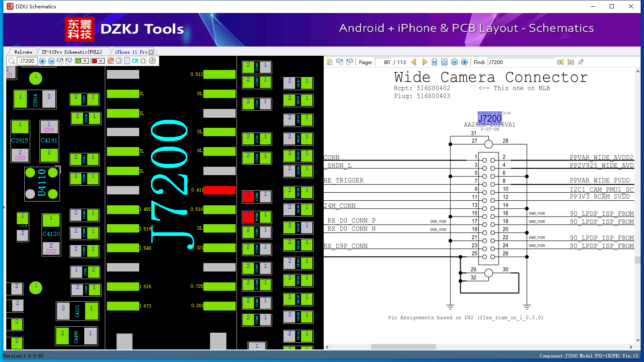Fit whole schematic page in view
Image resolution: width=644 pixels, height=362 pixels.
coord(444,62)
